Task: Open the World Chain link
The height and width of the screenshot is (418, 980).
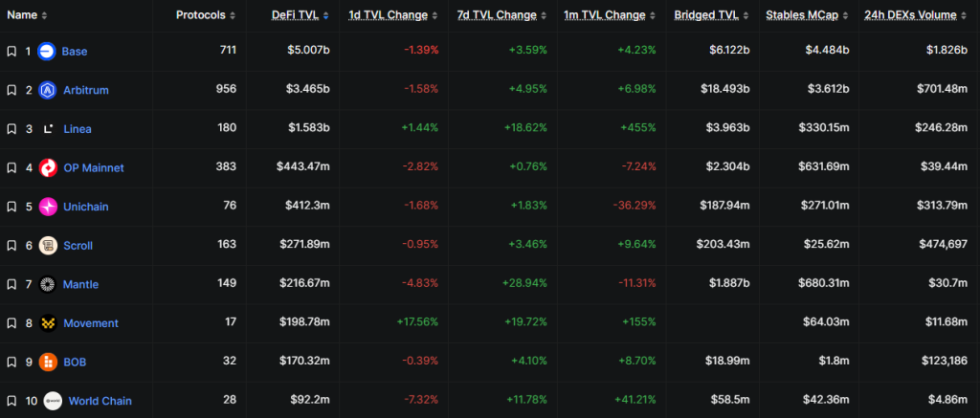Action: click(100, 401)
